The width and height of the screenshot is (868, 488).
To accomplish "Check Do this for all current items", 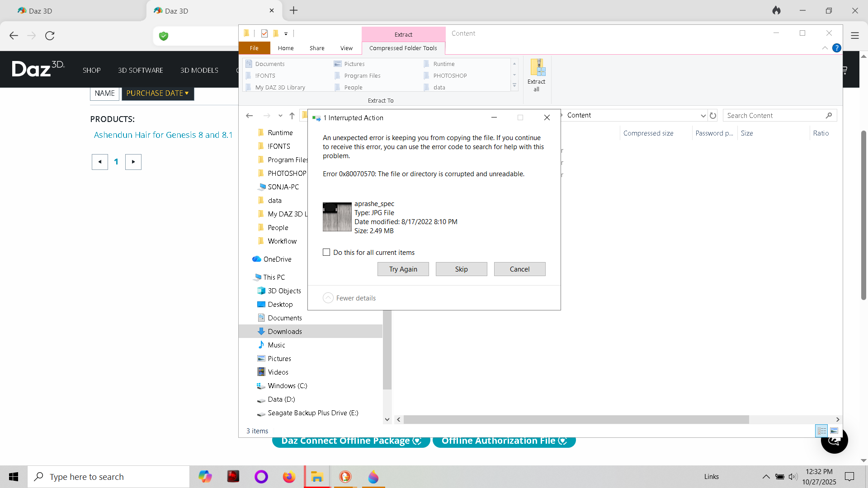I will (x=326, y=253).
